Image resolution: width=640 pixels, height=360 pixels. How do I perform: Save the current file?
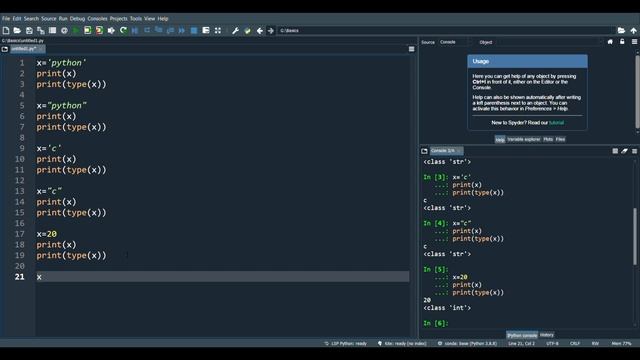click(x=29, y=31)
